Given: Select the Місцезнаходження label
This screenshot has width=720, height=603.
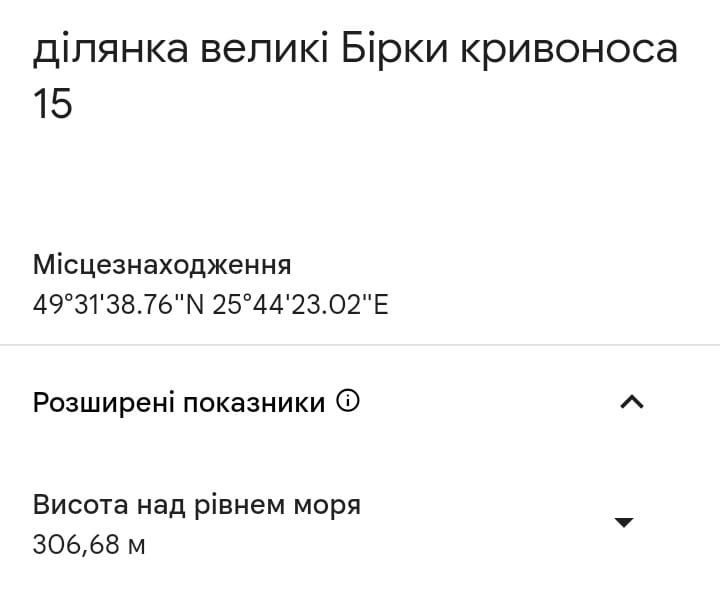Looking at the screenshot, I should 162,265.
